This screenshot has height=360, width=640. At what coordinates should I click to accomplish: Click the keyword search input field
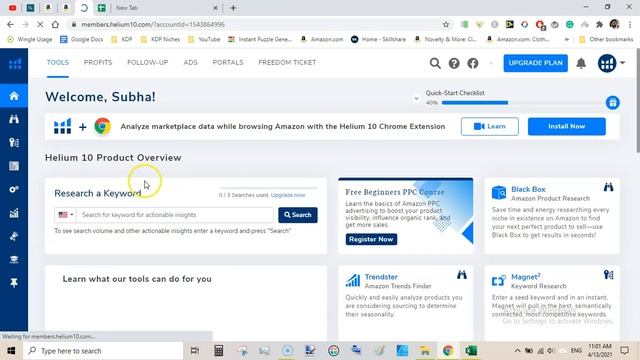[x=175, y=215]
